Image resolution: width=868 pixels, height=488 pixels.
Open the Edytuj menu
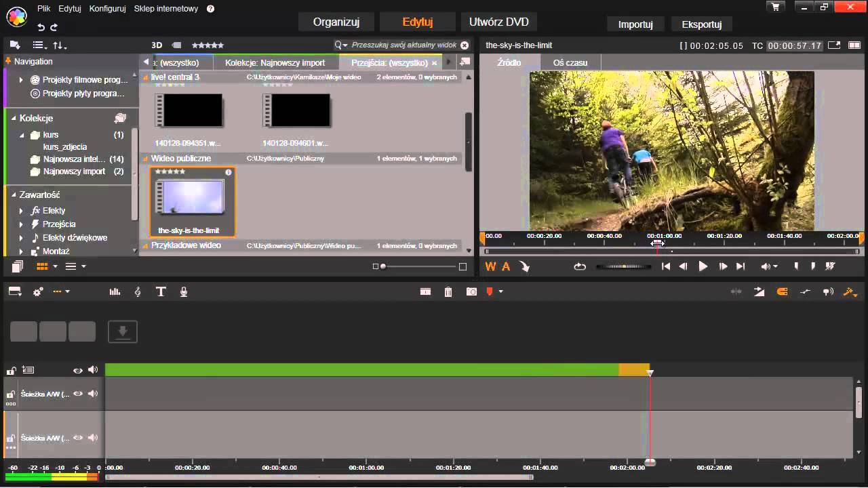pyautogui.click(x=69, y=9)
